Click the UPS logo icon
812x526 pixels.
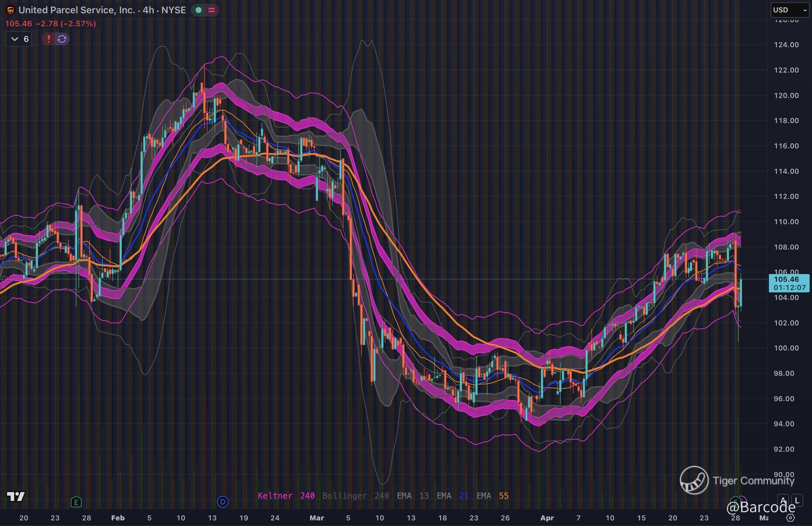(11, 11)
